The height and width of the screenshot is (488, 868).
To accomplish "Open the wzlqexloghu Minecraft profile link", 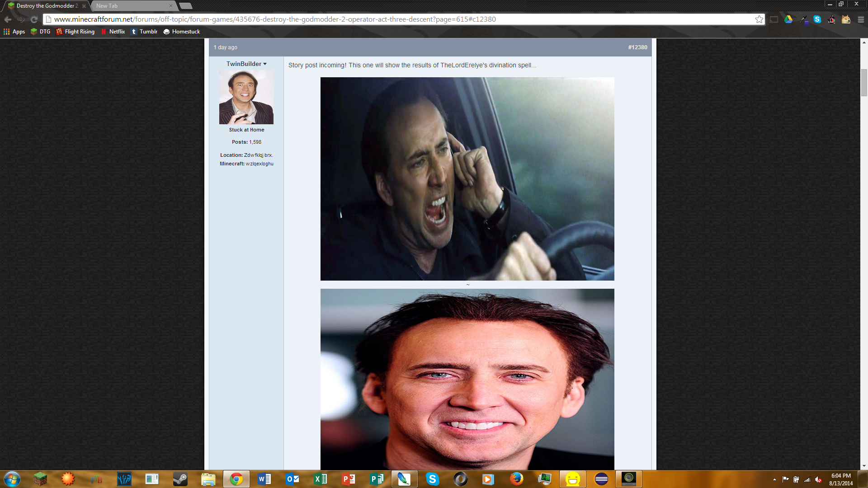I will point(259,164).
